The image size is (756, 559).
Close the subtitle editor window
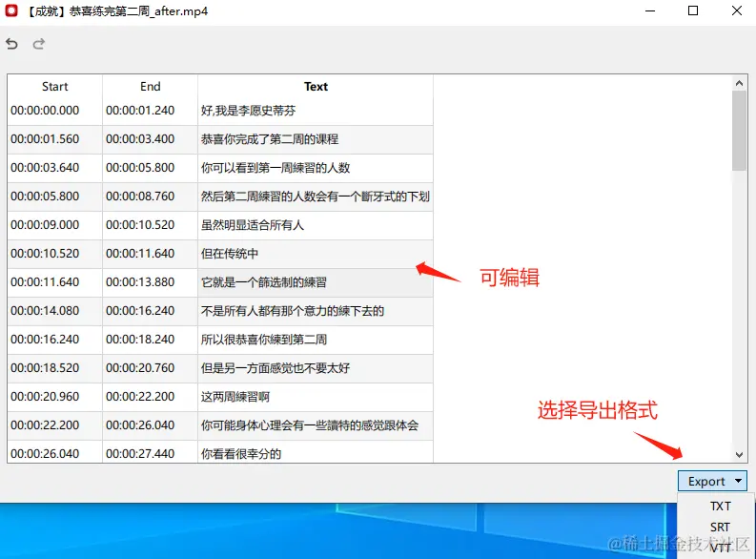(x=737, y=10)
